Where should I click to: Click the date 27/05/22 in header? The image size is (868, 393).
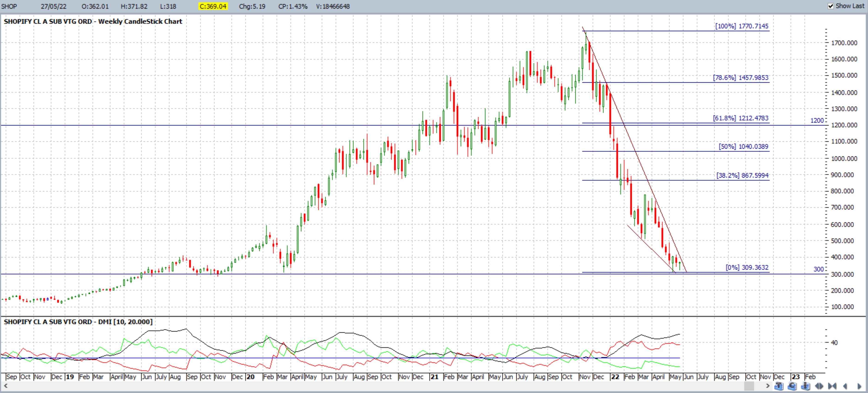click(53, 6)
